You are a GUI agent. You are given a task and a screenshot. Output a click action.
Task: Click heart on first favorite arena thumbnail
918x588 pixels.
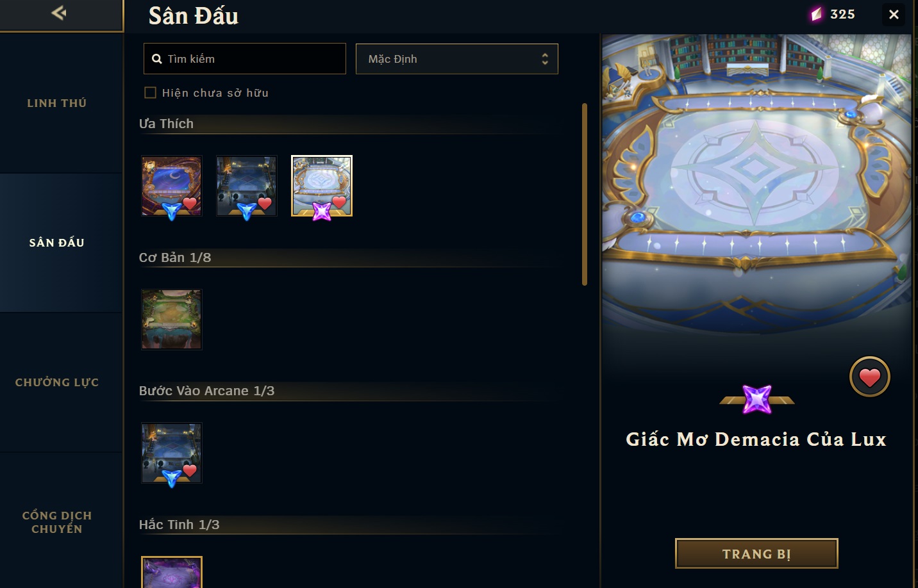tap(190, 204)
